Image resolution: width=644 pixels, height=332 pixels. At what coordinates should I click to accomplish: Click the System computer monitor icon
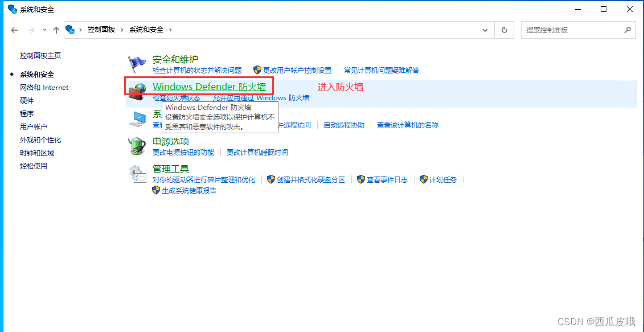[137, 118]
